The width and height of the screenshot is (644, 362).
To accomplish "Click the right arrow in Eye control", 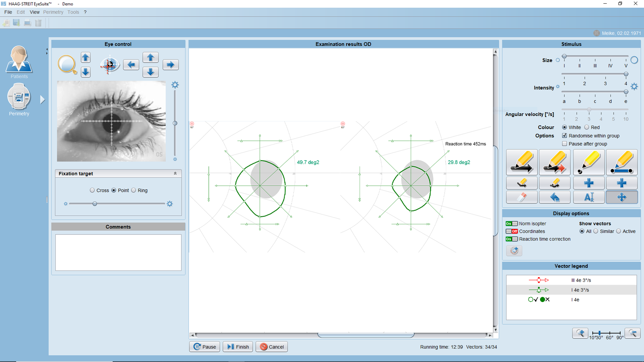I will [x=171, y=65].
